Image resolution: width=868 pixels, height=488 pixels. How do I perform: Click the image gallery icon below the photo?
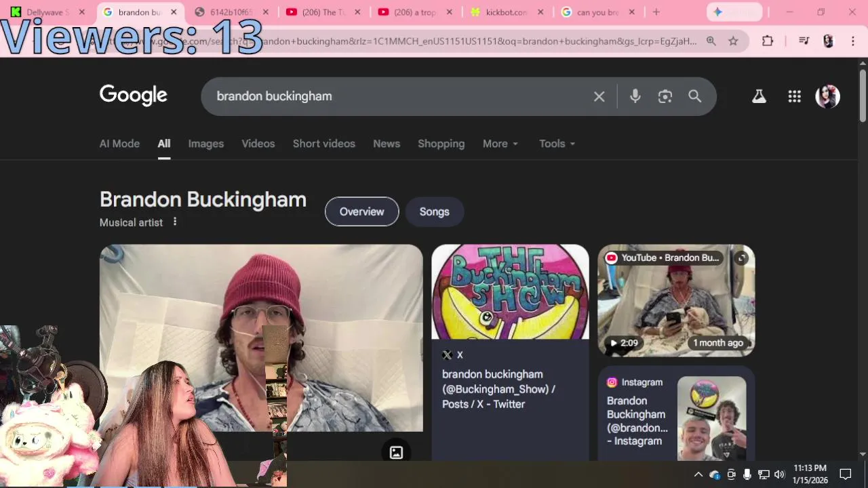pyautogui.click(x=396, y=452)
